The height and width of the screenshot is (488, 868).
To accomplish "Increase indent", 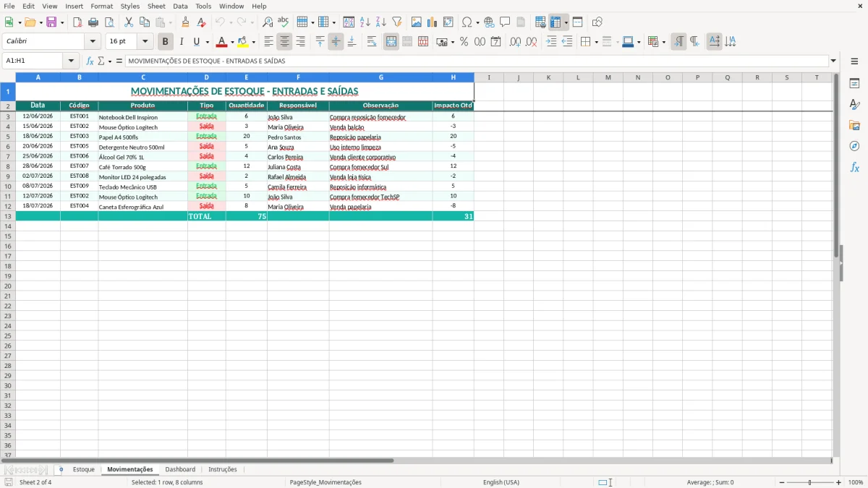I will click(x=551, y=42).
